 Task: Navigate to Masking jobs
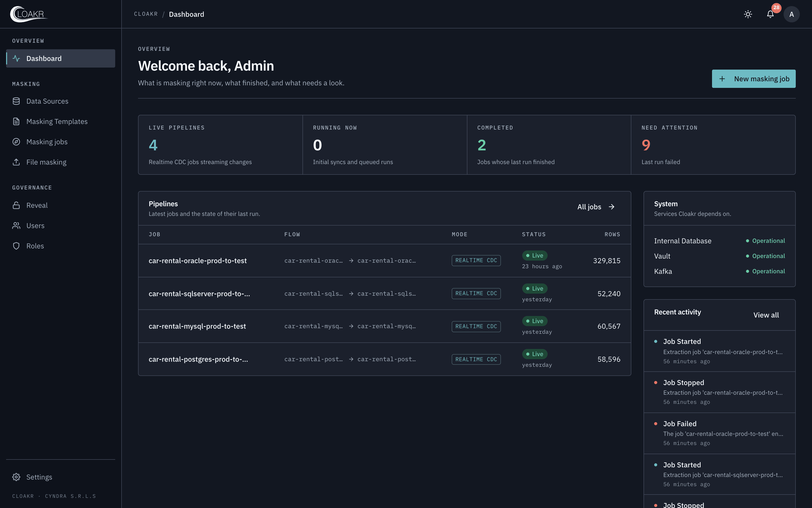[x=60, y=142]
